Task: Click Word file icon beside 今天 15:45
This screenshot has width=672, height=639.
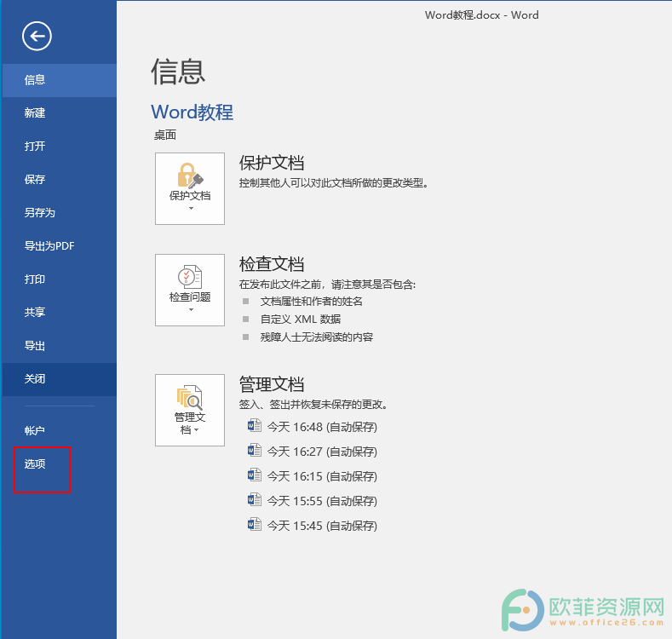Action: tap(254, 525)
